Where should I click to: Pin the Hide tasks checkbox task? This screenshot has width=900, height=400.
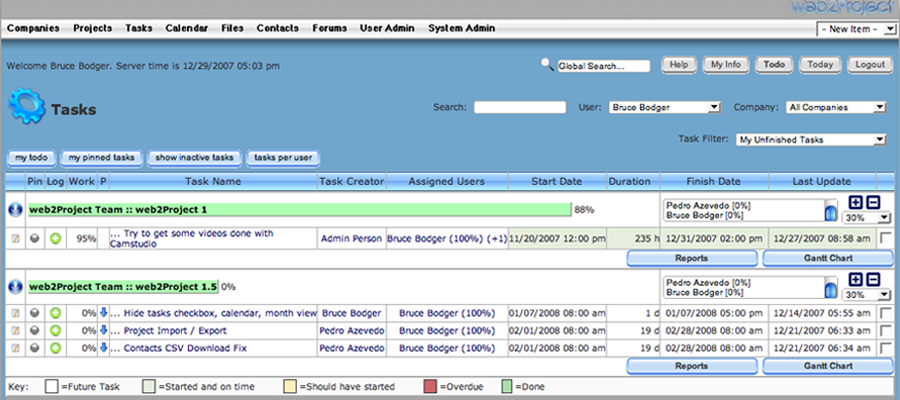tap(35, 313)
